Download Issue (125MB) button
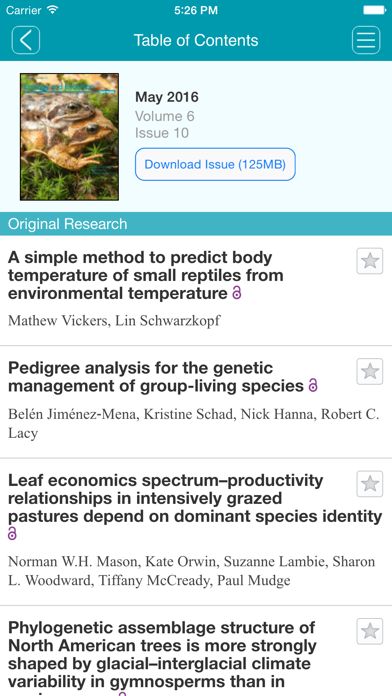This screenshot has height=696, width=392. point(215,164)
